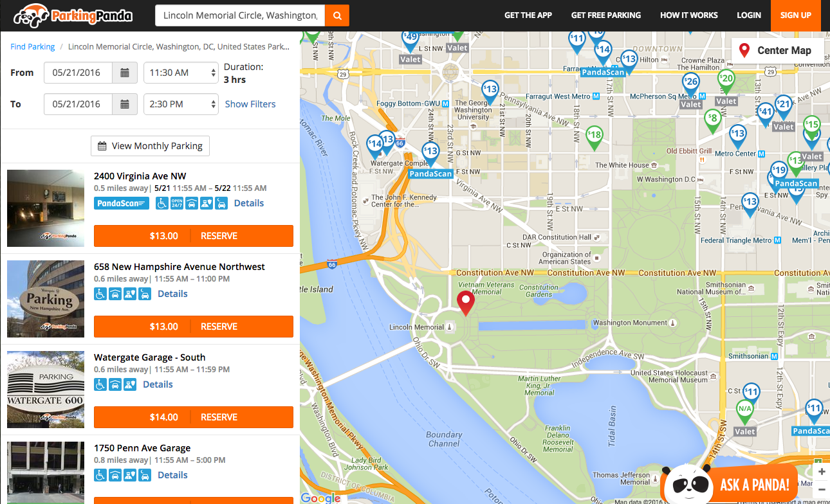The image size is (830, 504).
Task: Open the From time dropdown showing 11:30 AM
Action: pyautogui.click(x=181, y=73)
